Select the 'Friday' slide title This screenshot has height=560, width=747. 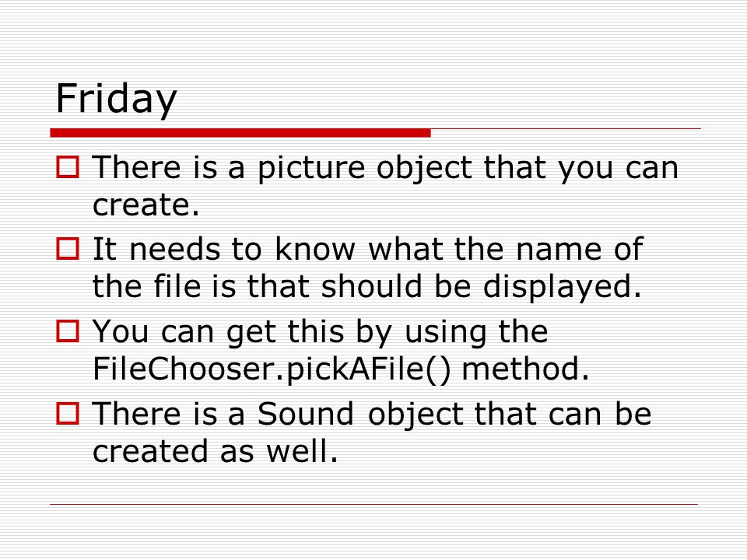pyautogui.click(x=116, y=99)
